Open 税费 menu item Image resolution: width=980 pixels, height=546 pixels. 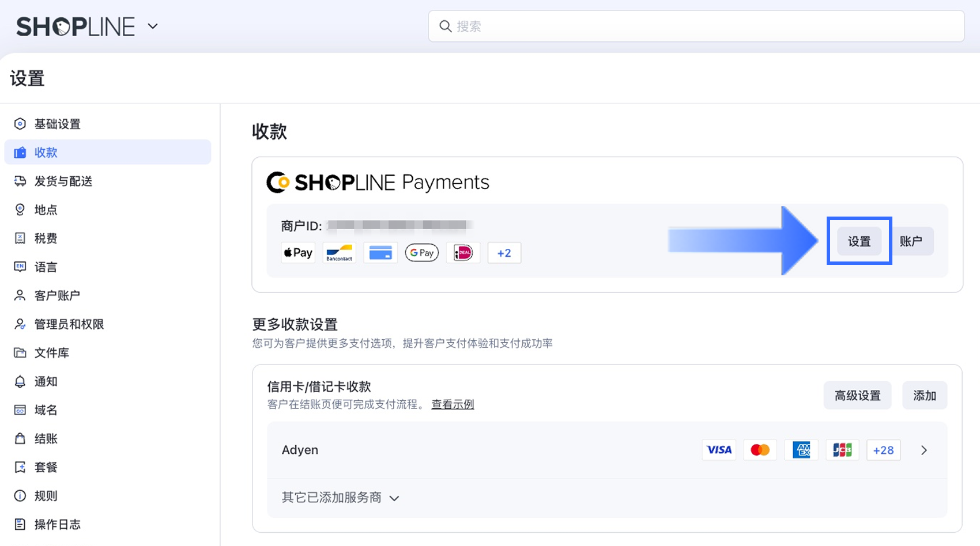108,238
